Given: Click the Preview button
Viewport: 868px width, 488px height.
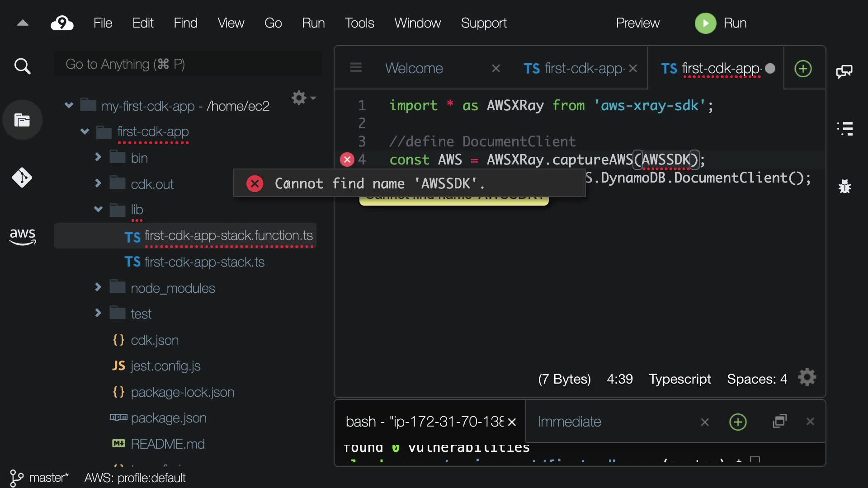Looking at the screenshot, I should coord(637,23).
